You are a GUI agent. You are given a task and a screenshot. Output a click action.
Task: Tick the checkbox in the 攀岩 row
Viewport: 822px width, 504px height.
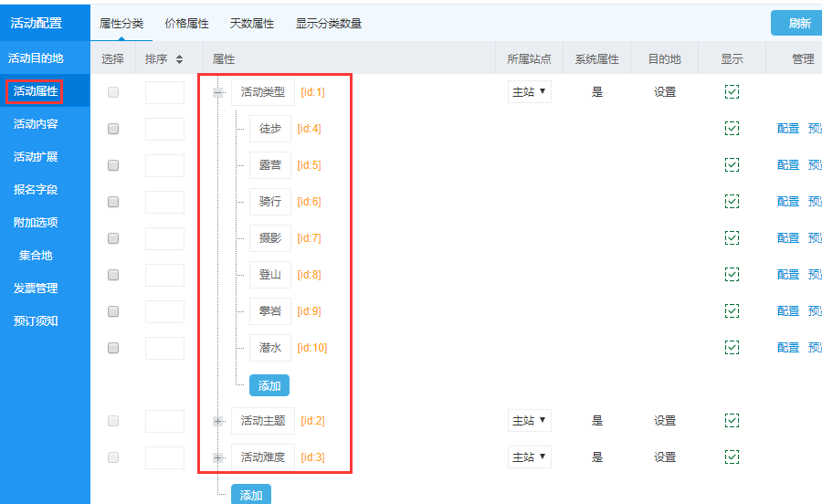113,311
